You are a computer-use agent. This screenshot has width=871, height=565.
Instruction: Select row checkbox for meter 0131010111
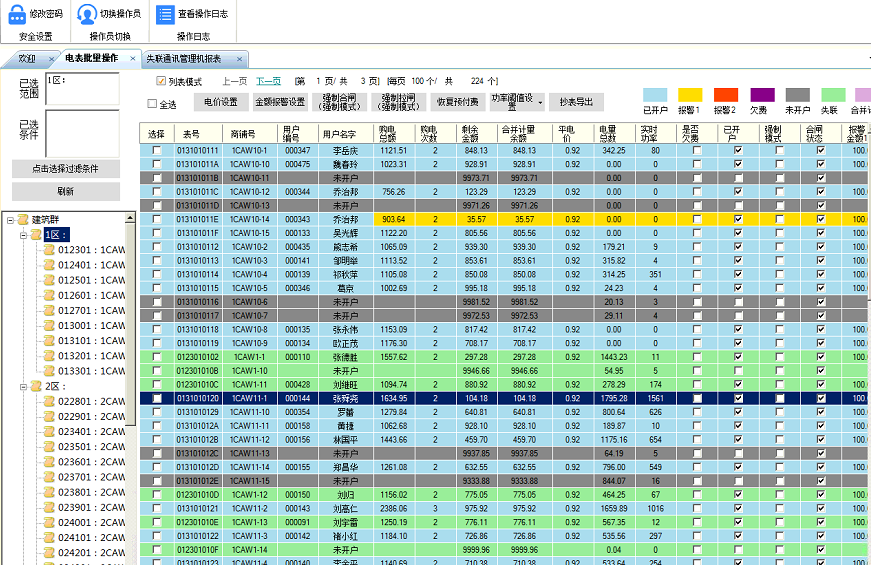(157, 151)
